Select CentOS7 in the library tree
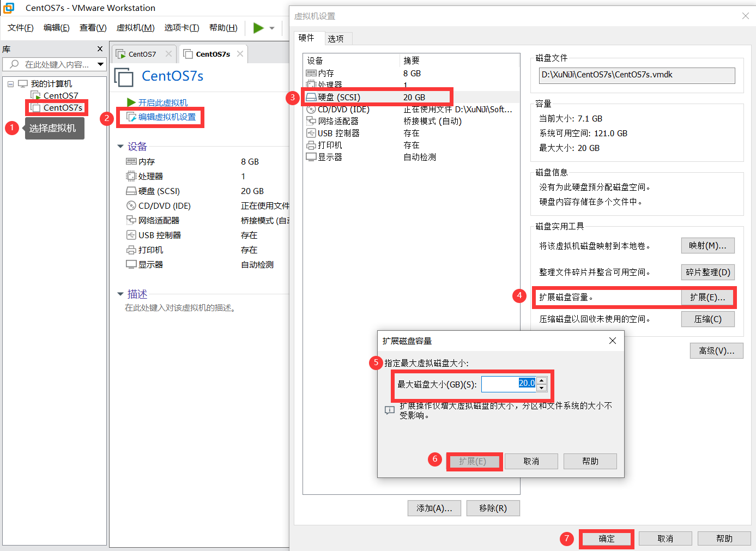756x551 pixels. coord(61,95)
